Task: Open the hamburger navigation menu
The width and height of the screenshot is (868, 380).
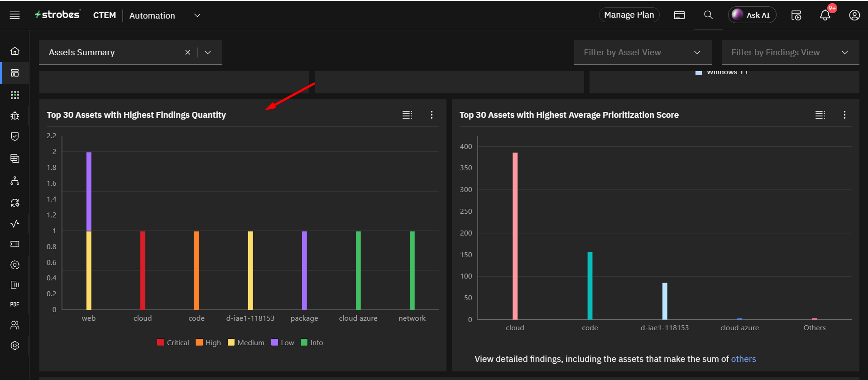Action: point(15,15)
